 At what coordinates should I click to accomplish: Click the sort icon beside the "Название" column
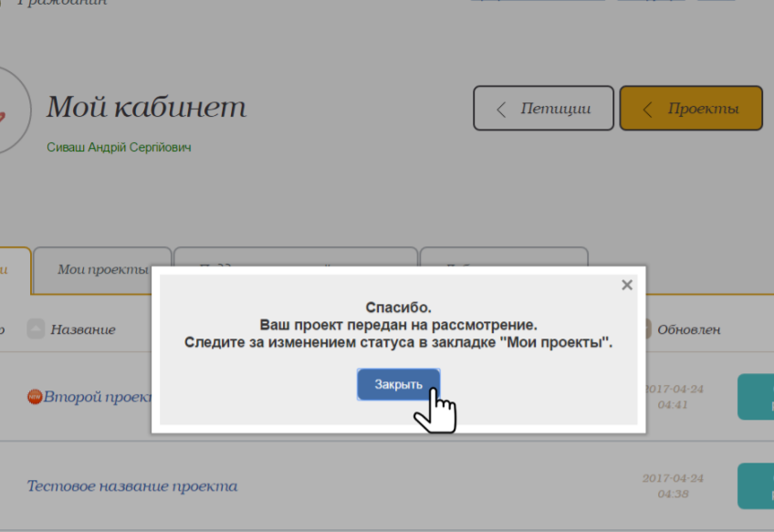(34, 329)
